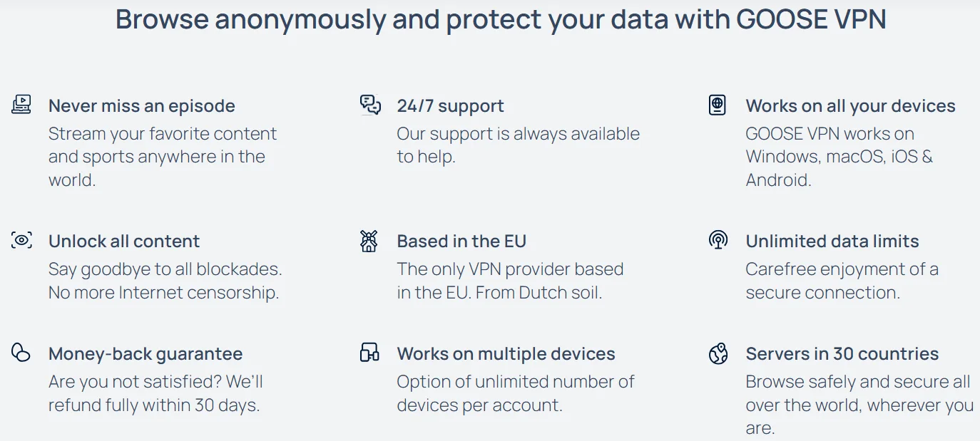Click the broadcast signal unlimited data icon
Image resolution: width=980 pixels, height=441 pixels.
coord(718,240)
